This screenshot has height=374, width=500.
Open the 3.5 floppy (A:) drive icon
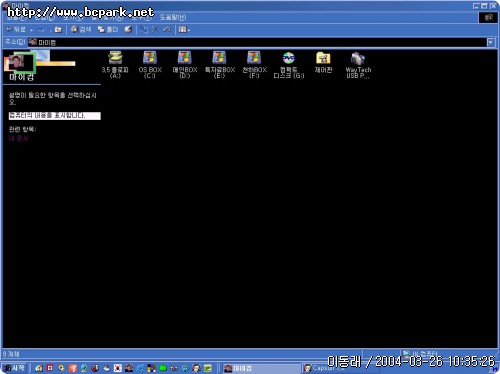pyautogui.click(x=115, y=65)
